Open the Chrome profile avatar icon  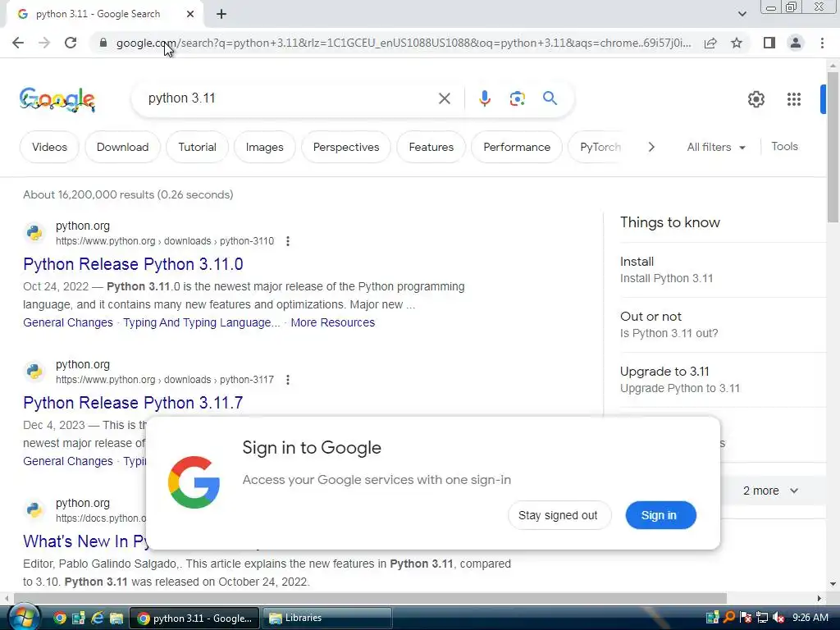(x=796, y=43)
